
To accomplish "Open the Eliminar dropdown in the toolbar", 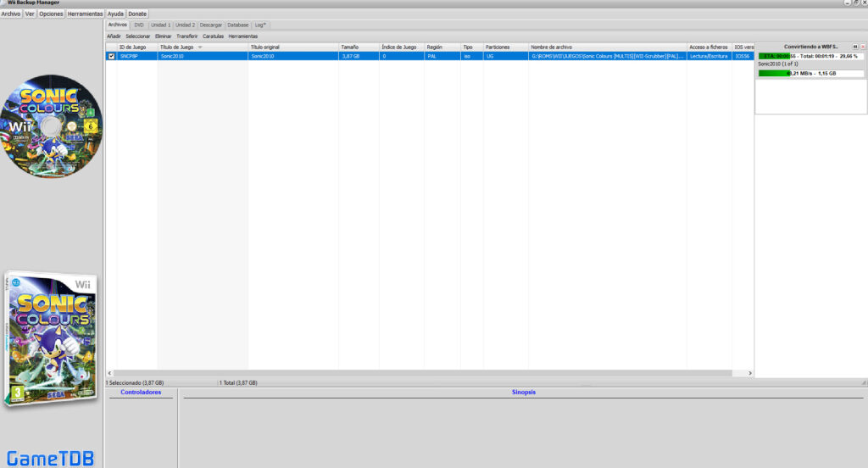I will [164, 36].
